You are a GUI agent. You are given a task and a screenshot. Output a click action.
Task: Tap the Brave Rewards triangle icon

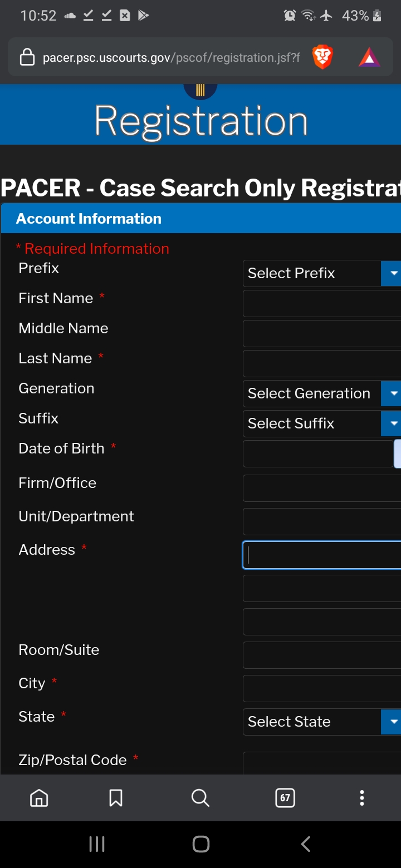coord(369,57)
